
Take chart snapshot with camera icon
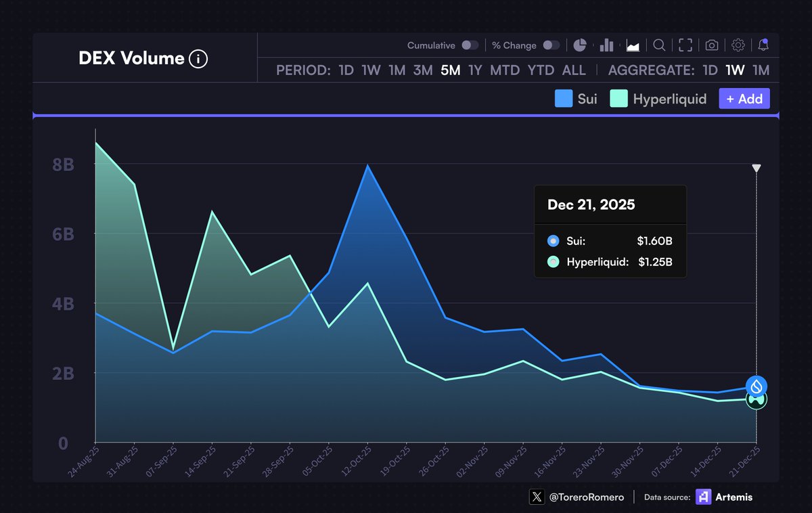pyautogui.click(x=712, y=45)
